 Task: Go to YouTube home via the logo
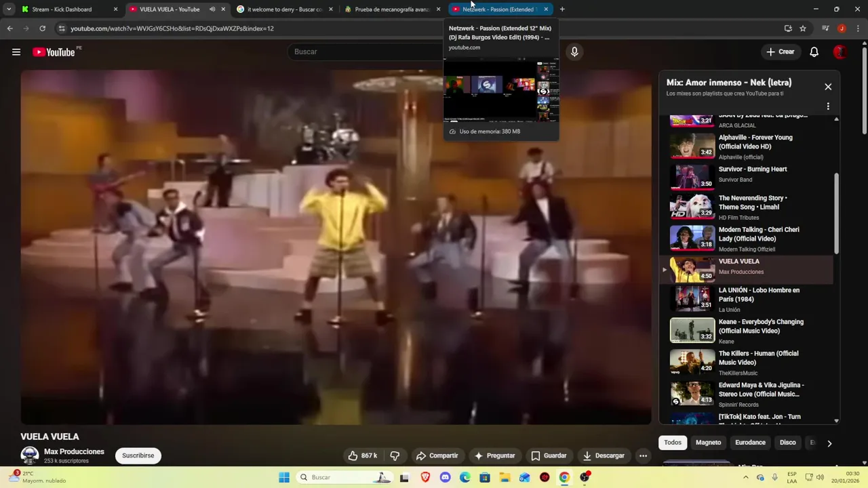click(x=54, y=52)
